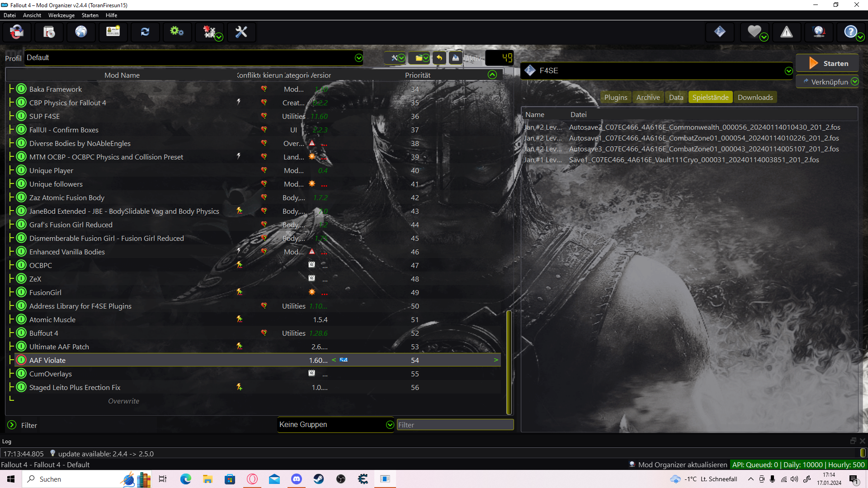Viewport: 868px width, 488px height.
Task: Click the restore backup arrow icon
Action: (439, 58)
